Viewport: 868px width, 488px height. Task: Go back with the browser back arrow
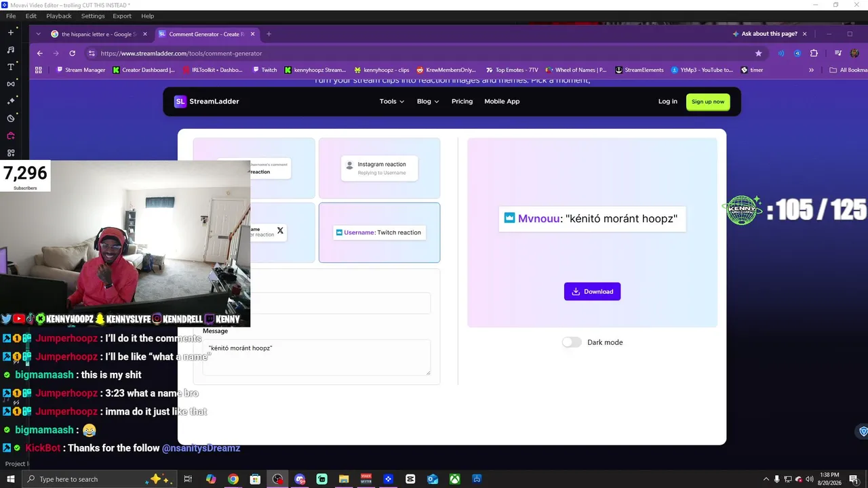click(40, 54)
